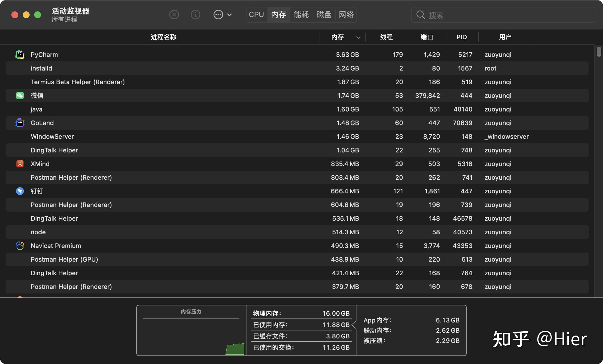Click the 微信 process name
603x364 pixels.
click(37, 96)
